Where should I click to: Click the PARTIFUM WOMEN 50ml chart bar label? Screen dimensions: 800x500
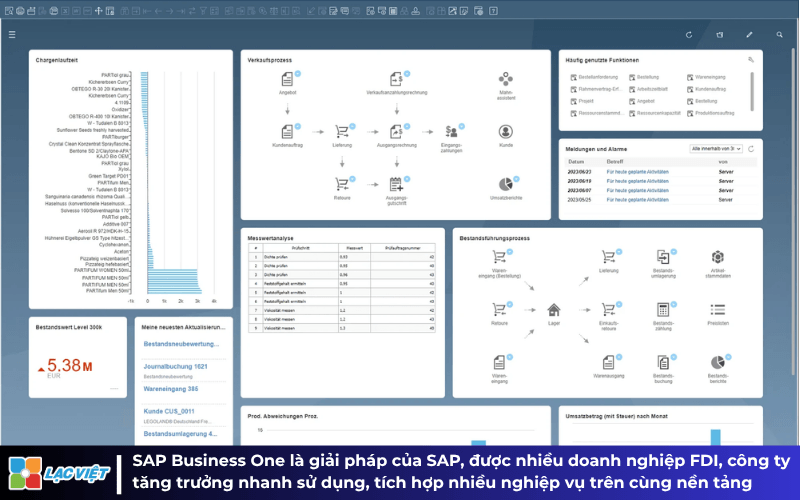102,270
